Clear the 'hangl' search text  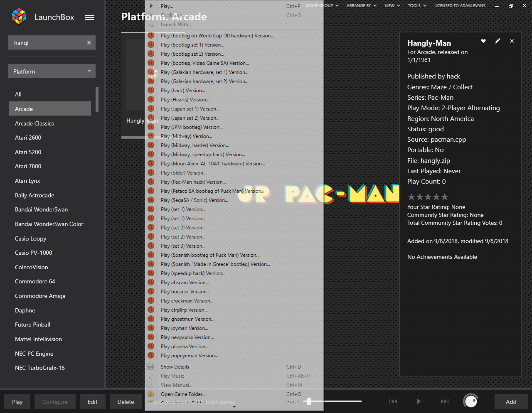[x=89, y=43]
